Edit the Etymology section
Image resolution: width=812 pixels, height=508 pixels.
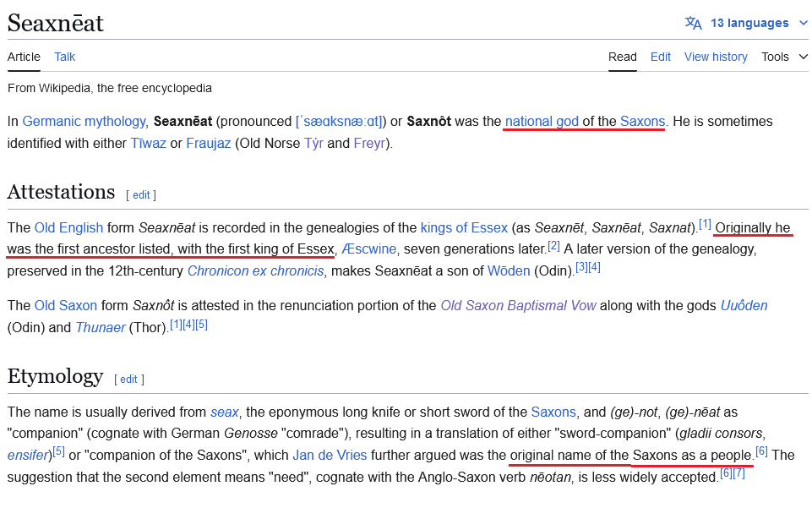click(129, 379)
